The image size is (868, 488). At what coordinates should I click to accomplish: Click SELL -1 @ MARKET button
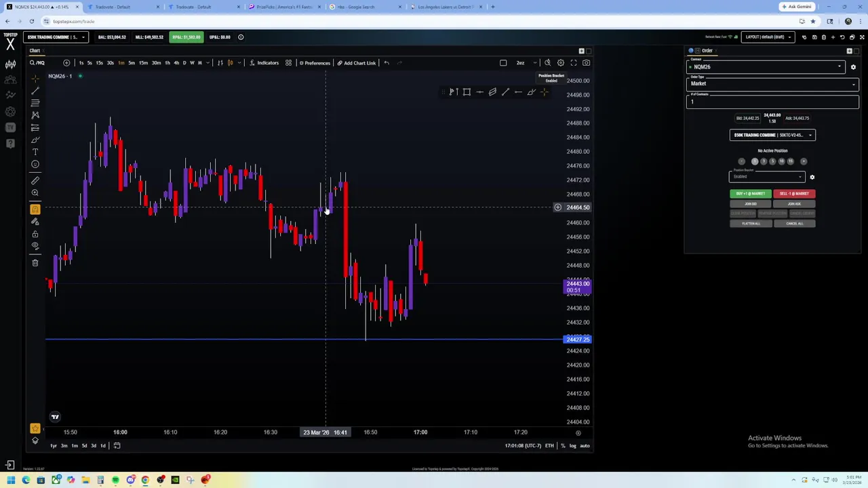794,194
